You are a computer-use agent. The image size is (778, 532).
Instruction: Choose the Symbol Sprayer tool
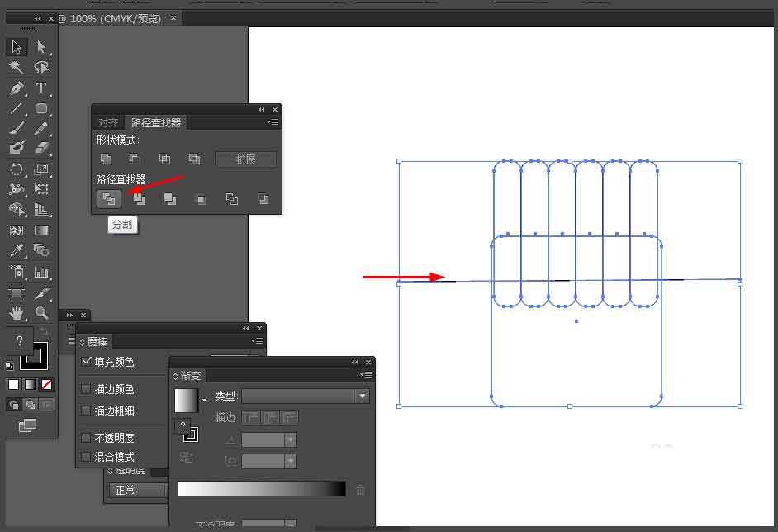[x=17, y=272]
